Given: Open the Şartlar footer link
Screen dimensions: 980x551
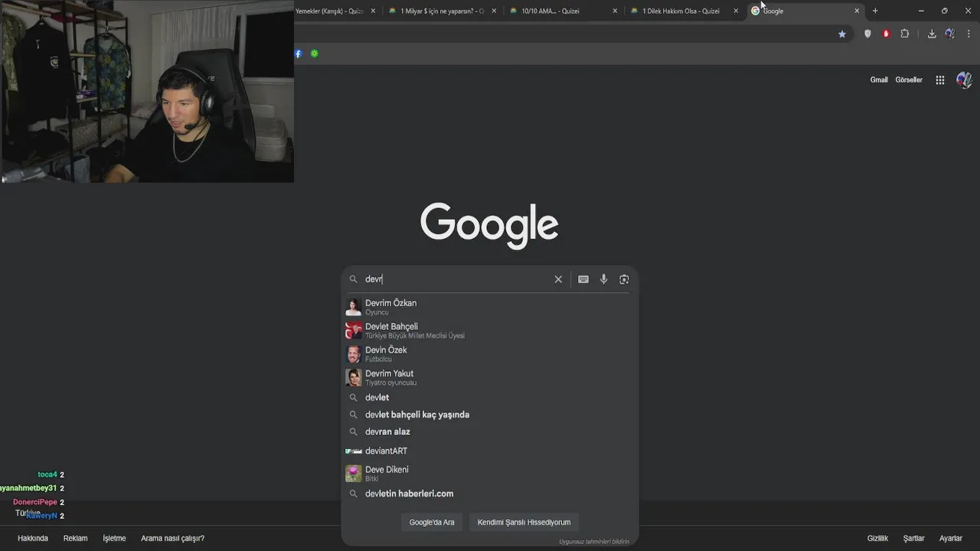Looking at the screenshot, I should [913, 538].
